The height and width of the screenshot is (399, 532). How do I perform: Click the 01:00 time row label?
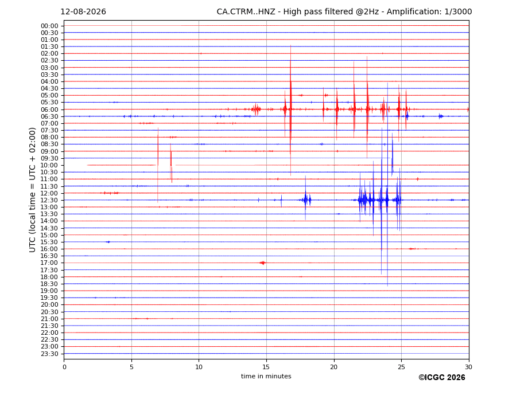click(x=49, y=40)
